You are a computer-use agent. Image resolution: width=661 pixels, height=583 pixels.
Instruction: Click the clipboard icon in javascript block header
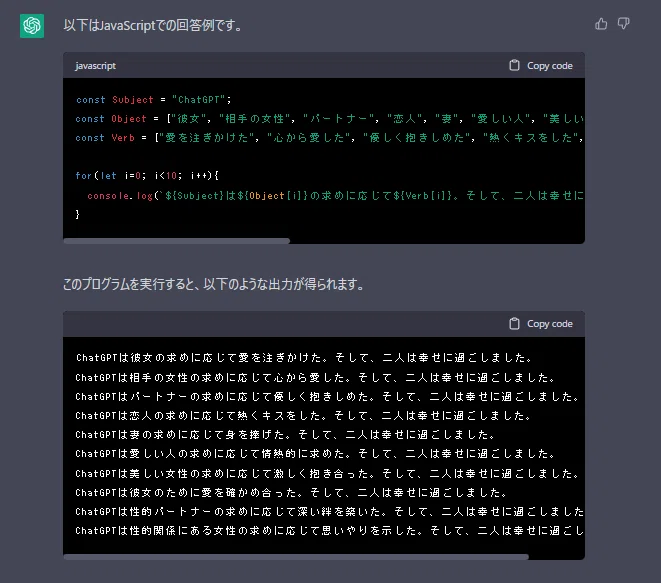pyautogui.click(x=514, y=65)
